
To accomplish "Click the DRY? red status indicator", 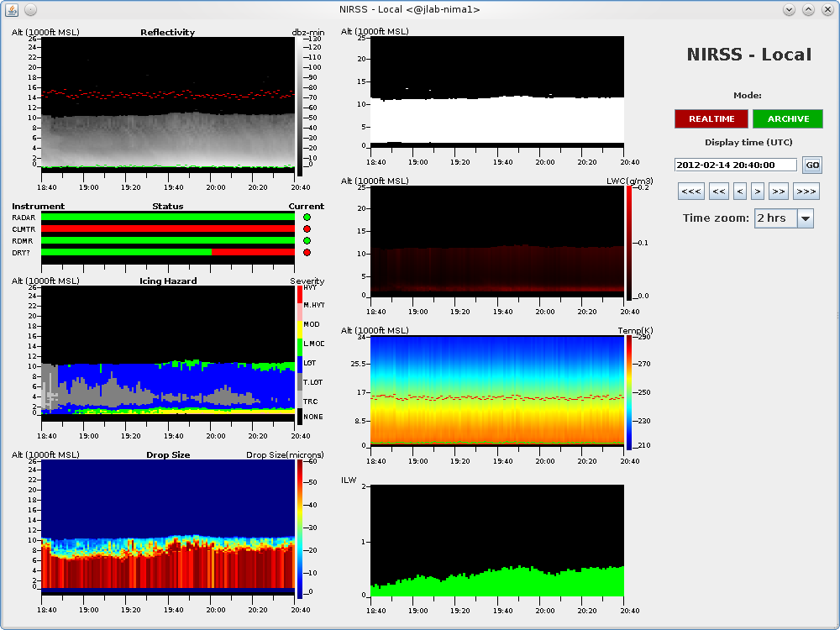I will pyautogui.click(x=307, y=253).
